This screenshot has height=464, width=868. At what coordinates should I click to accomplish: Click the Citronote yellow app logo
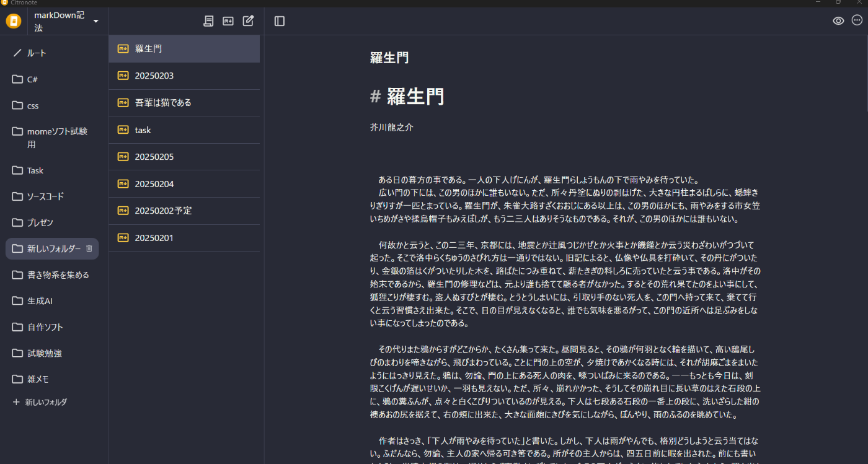[x=14, y=21]
